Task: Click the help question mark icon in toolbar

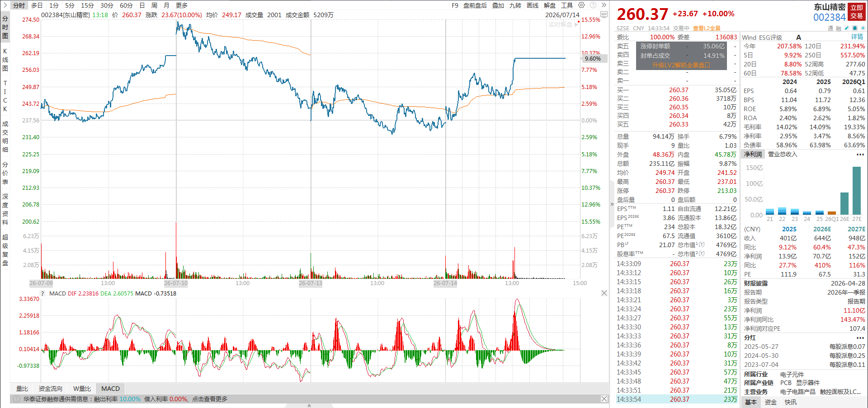Action: coord(593,5)
